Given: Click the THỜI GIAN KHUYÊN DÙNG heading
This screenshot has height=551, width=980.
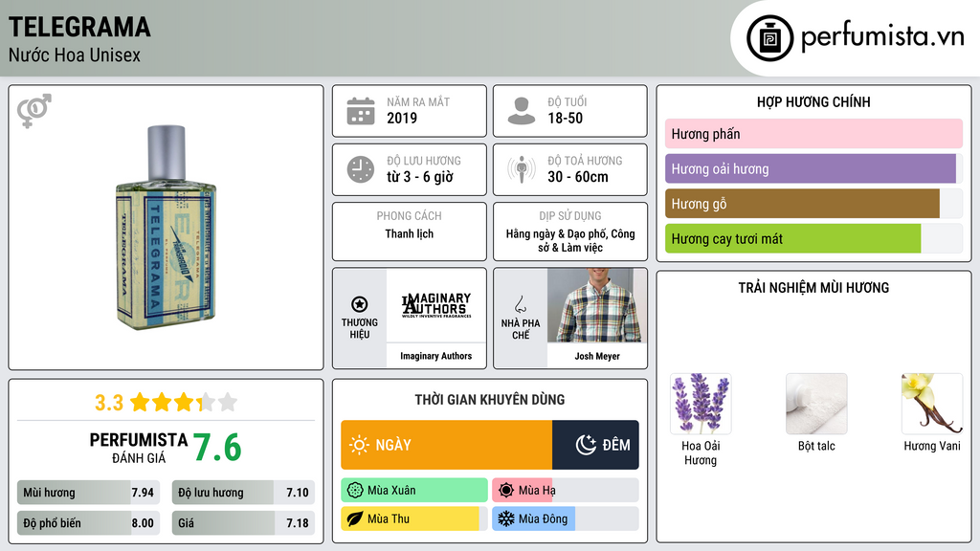Looking at the screenshot, I should (490, 400).
